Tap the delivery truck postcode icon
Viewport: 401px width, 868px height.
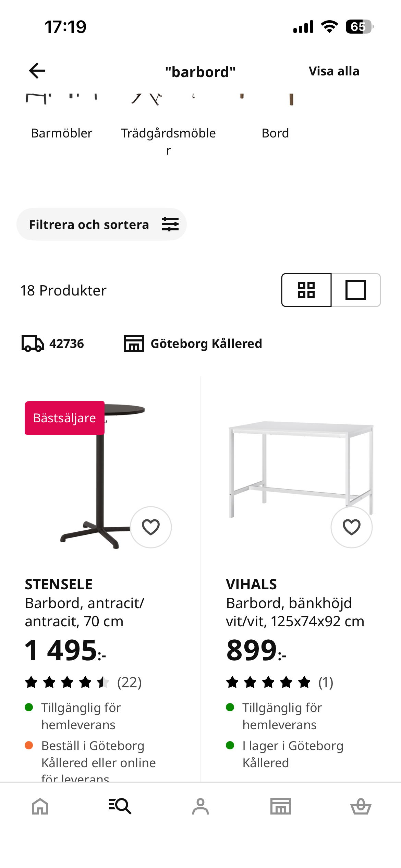(33, 343)
